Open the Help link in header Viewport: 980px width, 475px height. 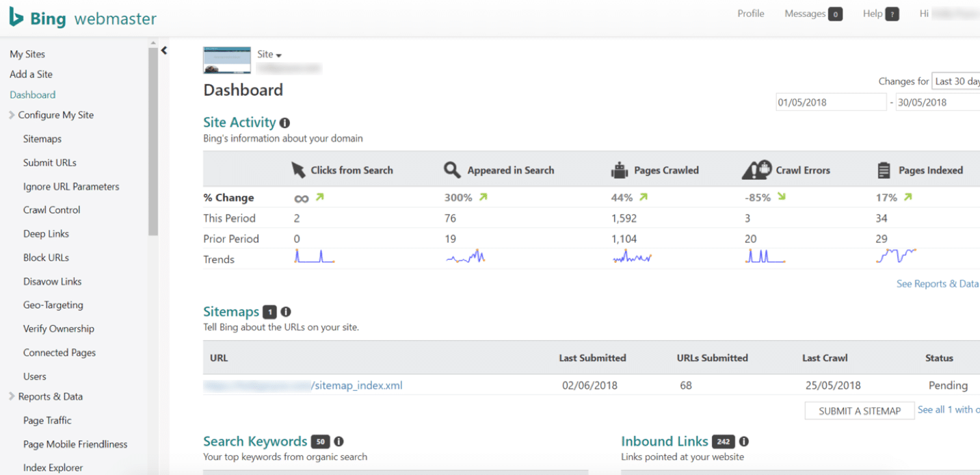coord(873,14)
